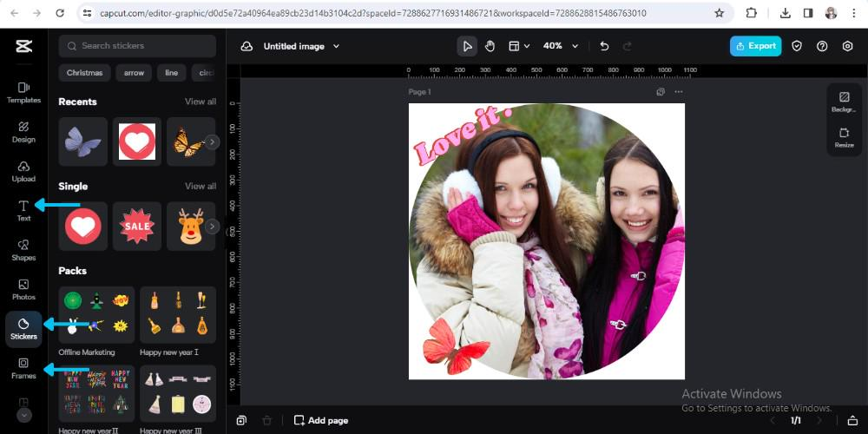
Task: Open the 40% zoom level dropdown
Action: coord(560,46)
